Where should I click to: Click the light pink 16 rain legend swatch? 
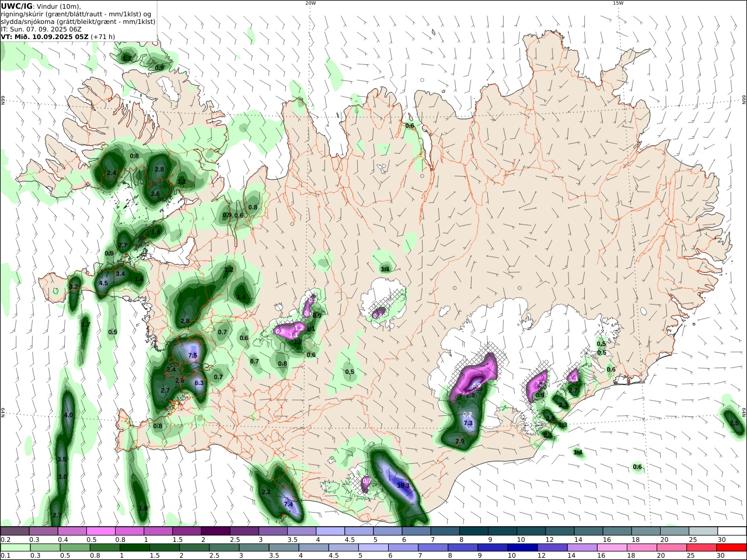point(612,548)
